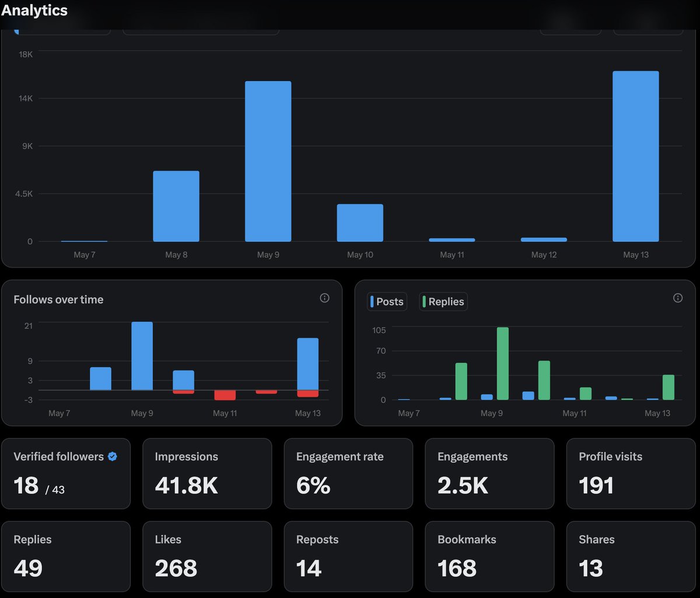Click the 9K label on main chart axis

pyautogui.click(x=27, y=146)
